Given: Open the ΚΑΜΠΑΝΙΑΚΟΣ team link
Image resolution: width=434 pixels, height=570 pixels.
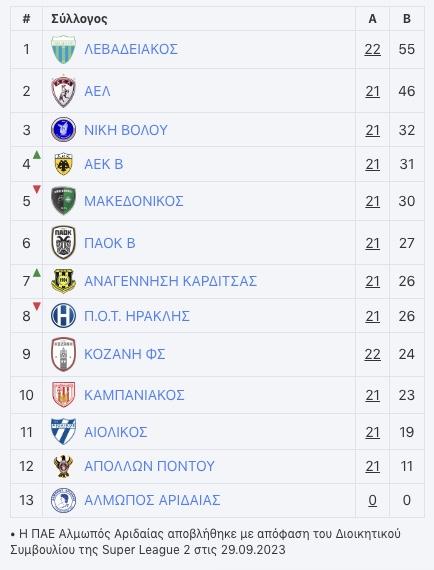Looking at the screenshot, I should click(134, 395).
